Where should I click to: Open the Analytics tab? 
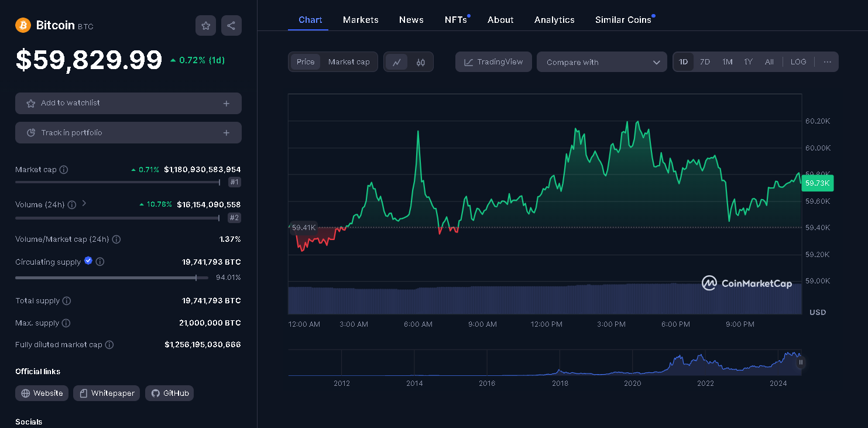pos(554,20)
